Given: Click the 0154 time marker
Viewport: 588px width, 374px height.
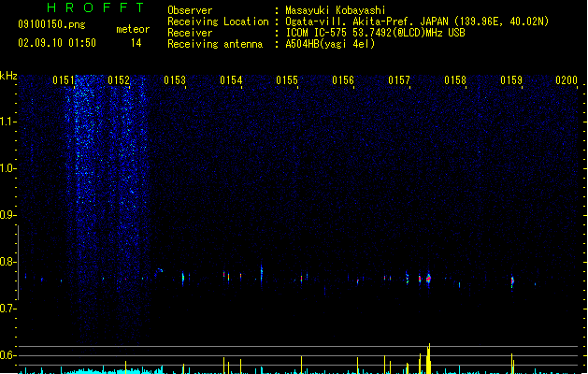Looking at the screenshot, I should (x=231, y=80).
